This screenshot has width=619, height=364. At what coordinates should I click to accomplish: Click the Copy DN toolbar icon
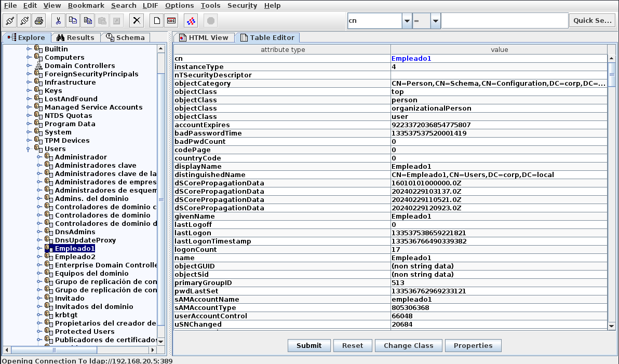[x=87, y=21]
